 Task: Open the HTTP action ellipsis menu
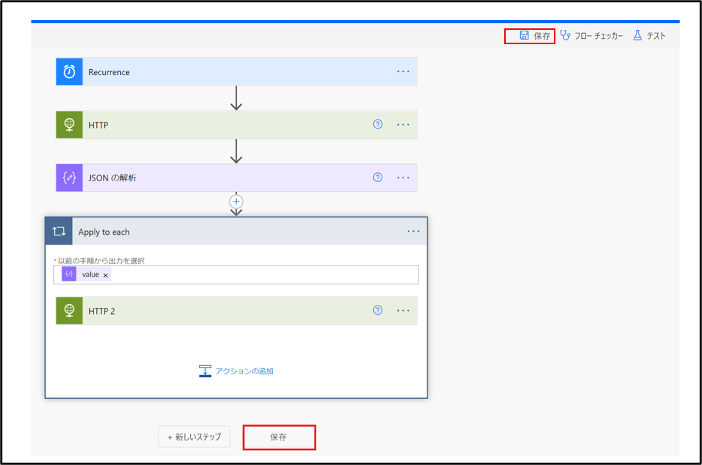[x=403, y=124]
